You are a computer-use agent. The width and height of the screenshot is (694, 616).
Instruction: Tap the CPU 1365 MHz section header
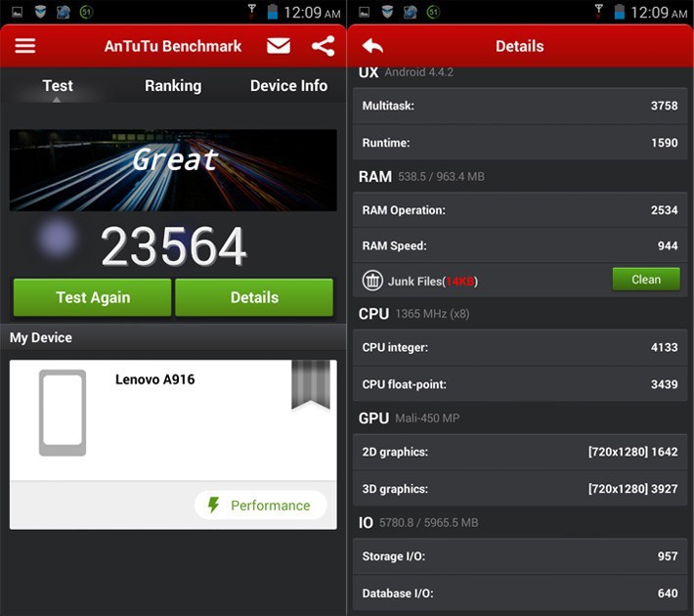413,314
